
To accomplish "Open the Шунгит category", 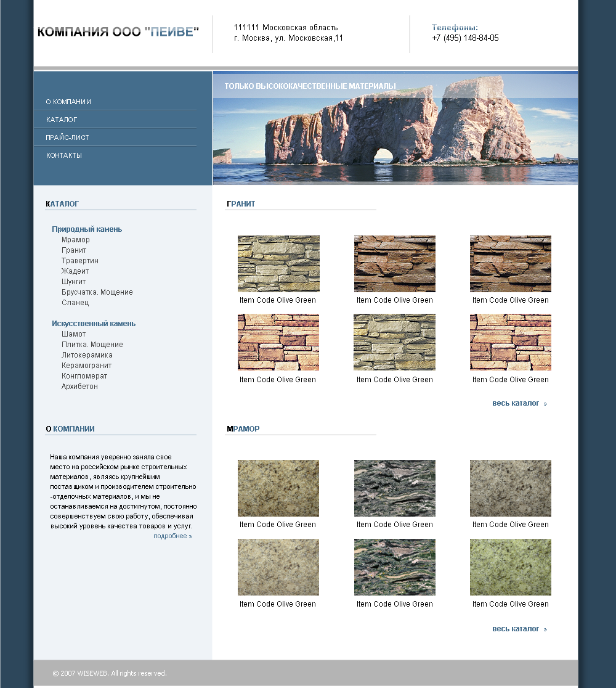I will [x=73, y=282].
